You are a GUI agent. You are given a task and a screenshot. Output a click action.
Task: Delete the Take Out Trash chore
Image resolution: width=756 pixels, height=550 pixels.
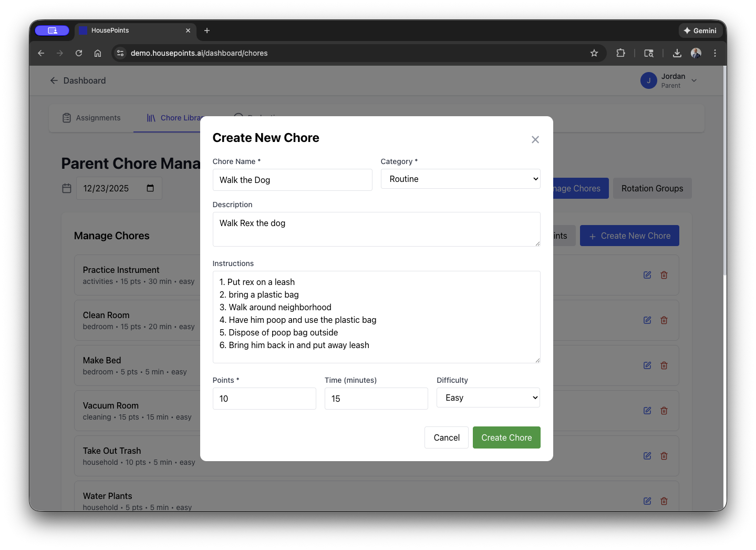(x=664, y=456)
